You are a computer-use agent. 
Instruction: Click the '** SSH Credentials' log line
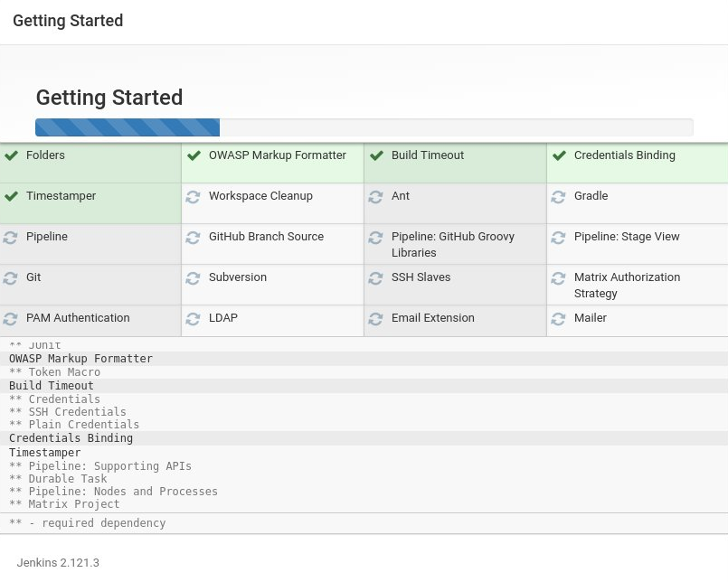click(x=68, y=412)
